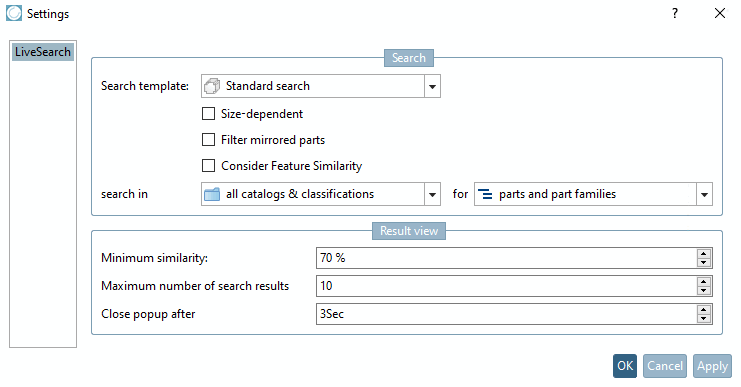This screenshot has width=741, height=387.
Task: Click the 'Maximum number of search results' label
Action: [195, 286]
